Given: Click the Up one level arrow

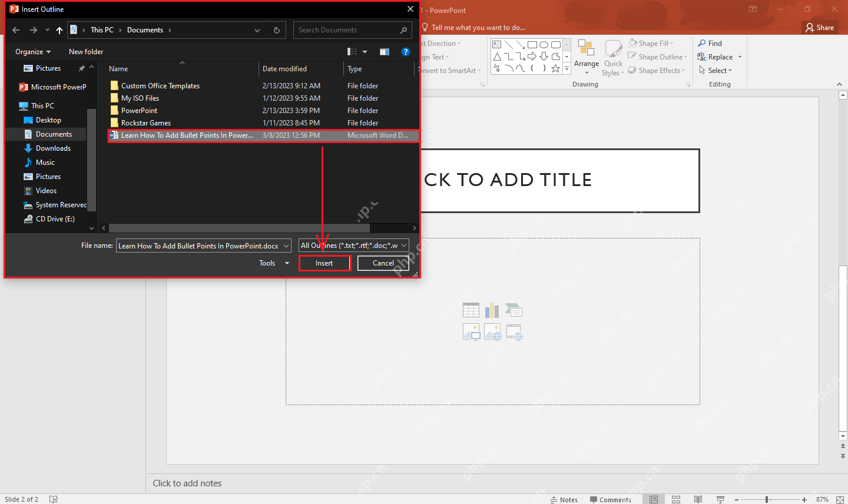Looking at the screenshot, I should 59,30.
